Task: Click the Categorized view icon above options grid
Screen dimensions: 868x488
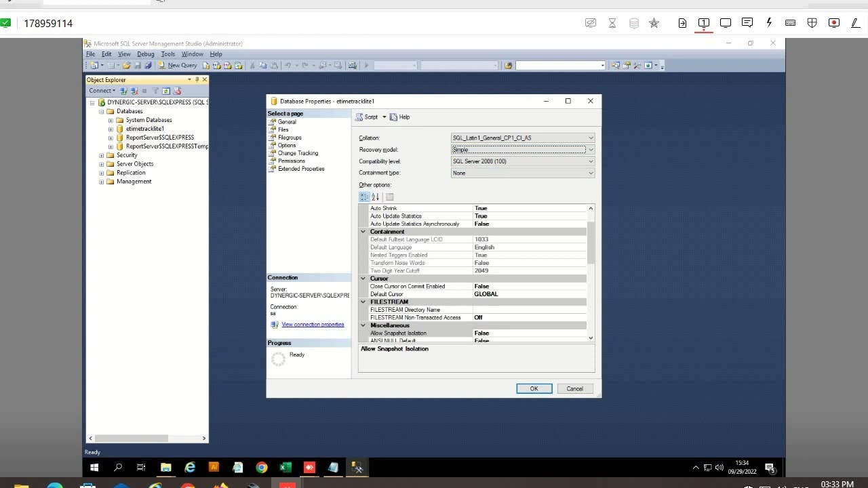Action: tap(364, 197)
